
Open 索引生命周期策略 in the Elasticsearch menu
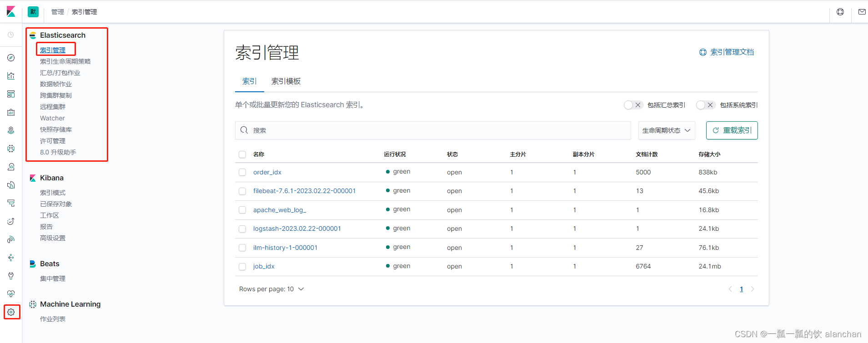(x=65, y=61)
